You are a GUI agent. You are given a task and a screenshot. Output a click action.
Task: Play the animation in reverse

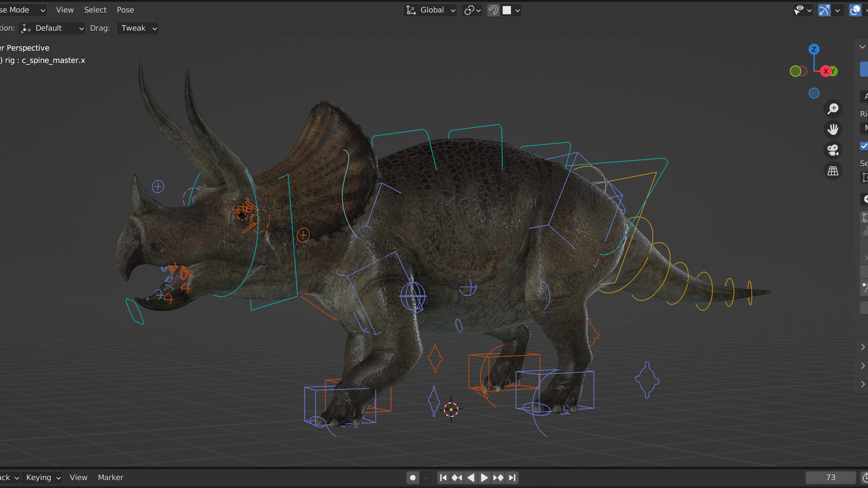471,478
